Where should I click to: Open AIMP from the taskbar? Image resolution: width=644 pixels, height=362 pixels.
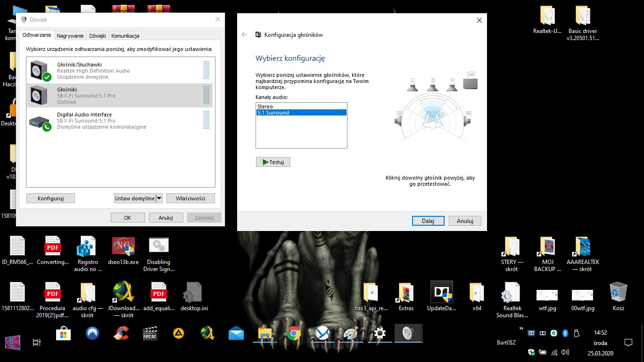(x=179, y=333)
